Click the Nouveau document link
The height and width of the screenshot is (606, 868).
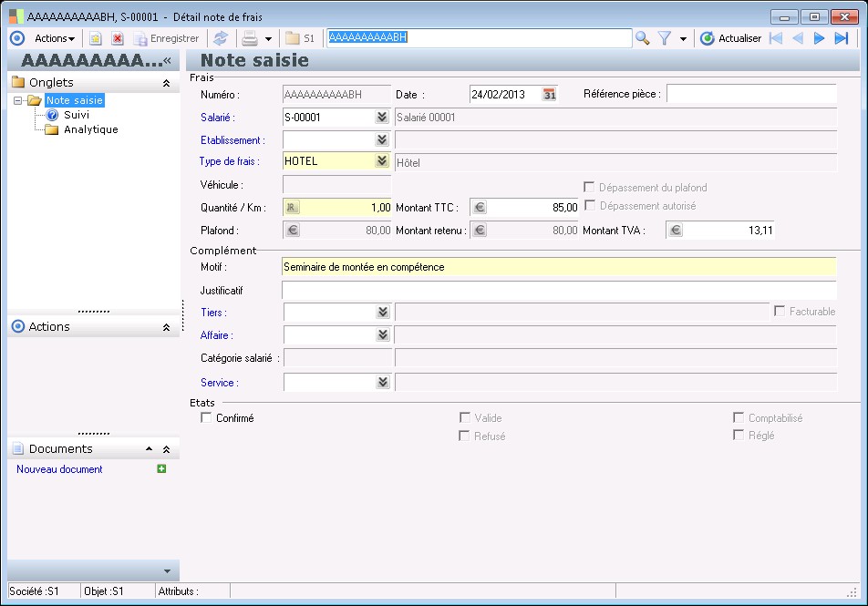pyautogui.click(x=59, y=469)
